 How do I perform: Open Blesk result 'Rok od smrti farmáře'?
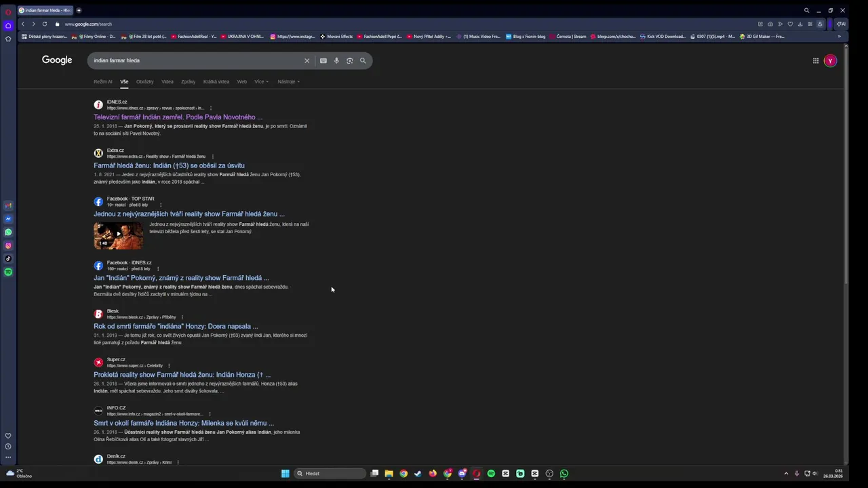[x=176, y=326]
